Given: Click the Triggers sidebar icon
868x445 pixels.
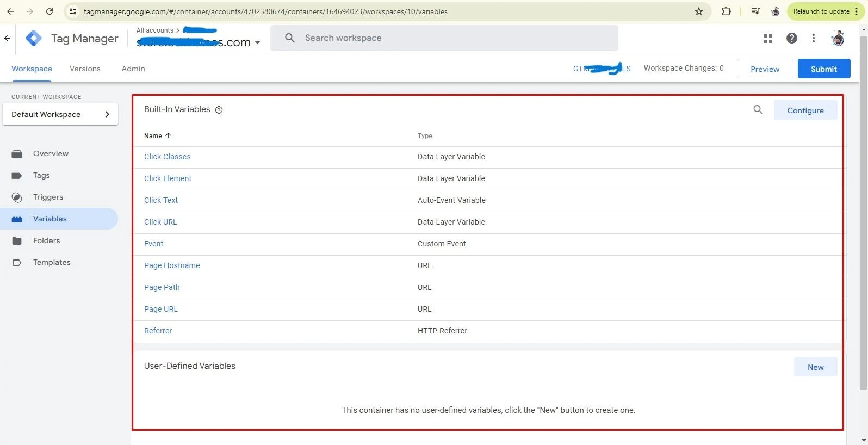Looking at the screenshot, I should [x=17, y=197].
